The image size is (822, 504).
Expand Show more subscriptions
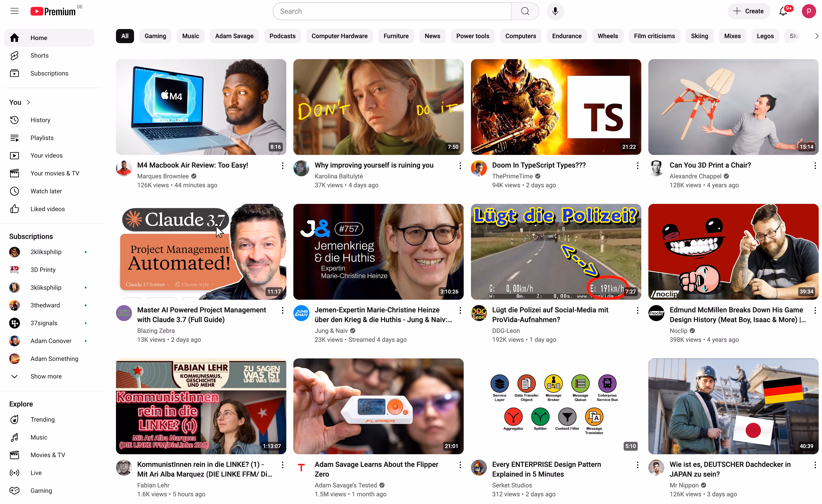pyautogui.click(x=46, y=376)
